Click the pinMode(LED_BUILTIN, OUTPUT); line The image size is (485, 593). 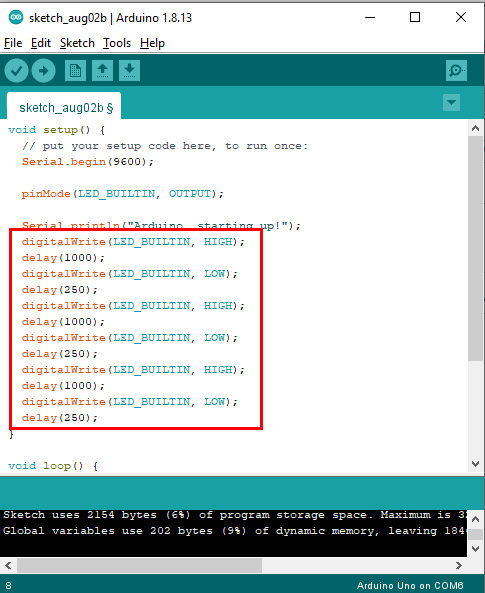point(123,194)
